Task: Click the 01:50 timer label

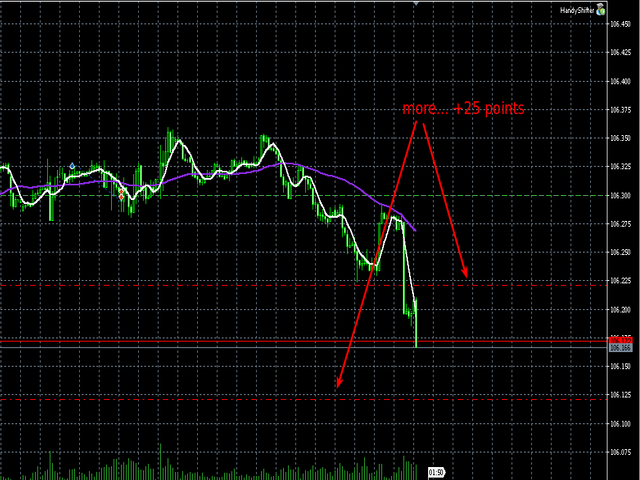Action: [436, 473]
